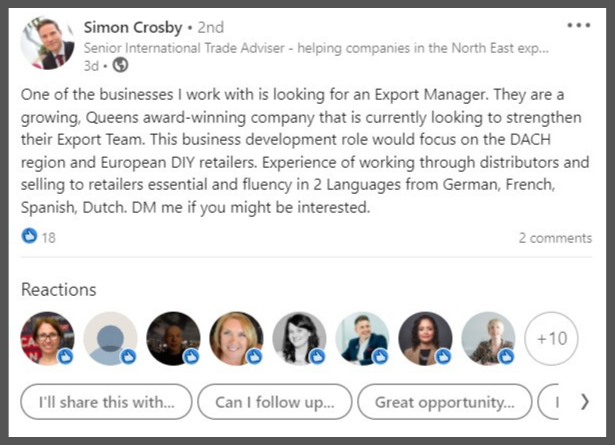Open the 2 comments link

554,238
